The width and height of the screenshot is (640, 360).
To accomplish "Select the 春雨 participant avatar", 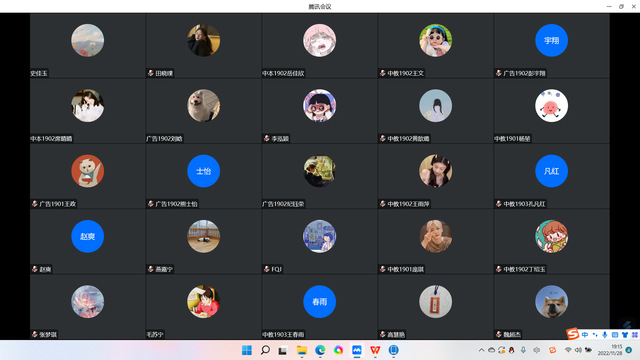I will click(x=320, y=302).
